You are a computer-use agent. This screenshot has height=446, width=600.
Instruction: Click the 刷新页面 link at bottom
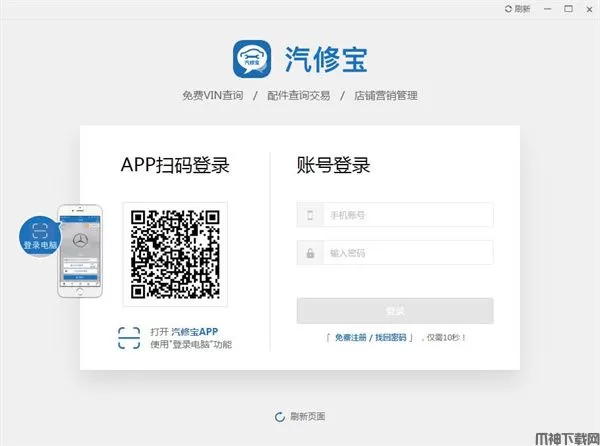tap(308, 416)
